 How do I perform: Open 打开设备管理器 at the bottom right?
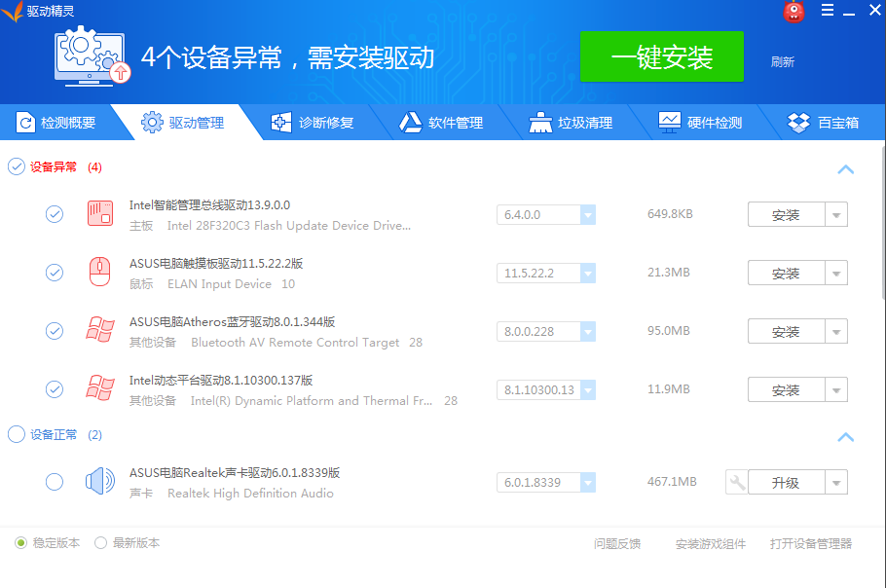point(811,544)
